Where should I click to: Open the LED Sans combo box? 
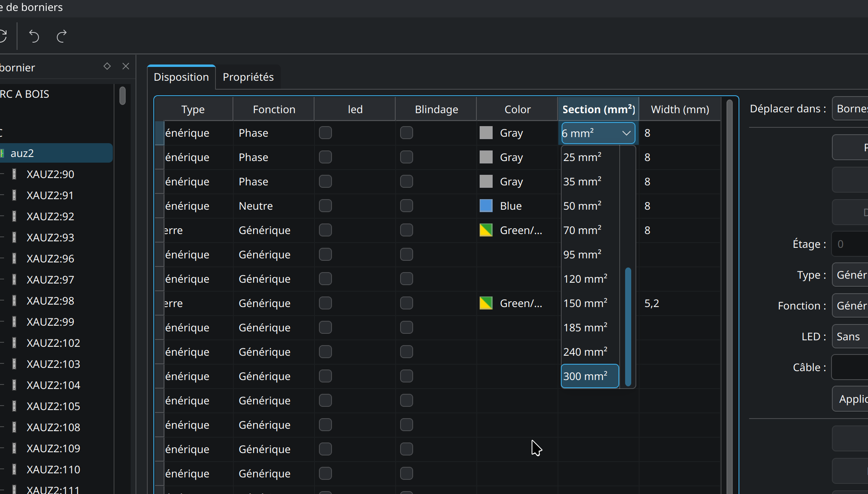(x=850, y=336)
